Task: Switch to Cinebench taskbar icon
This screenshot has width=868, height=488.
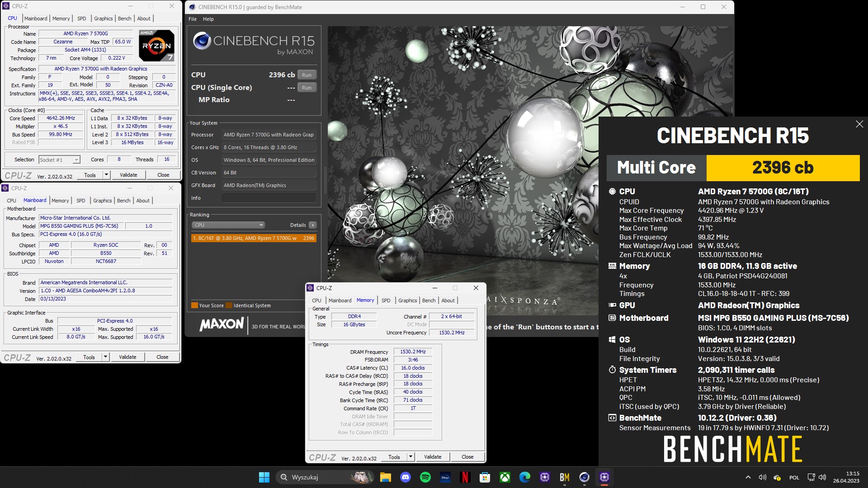Action: [584, 477]
